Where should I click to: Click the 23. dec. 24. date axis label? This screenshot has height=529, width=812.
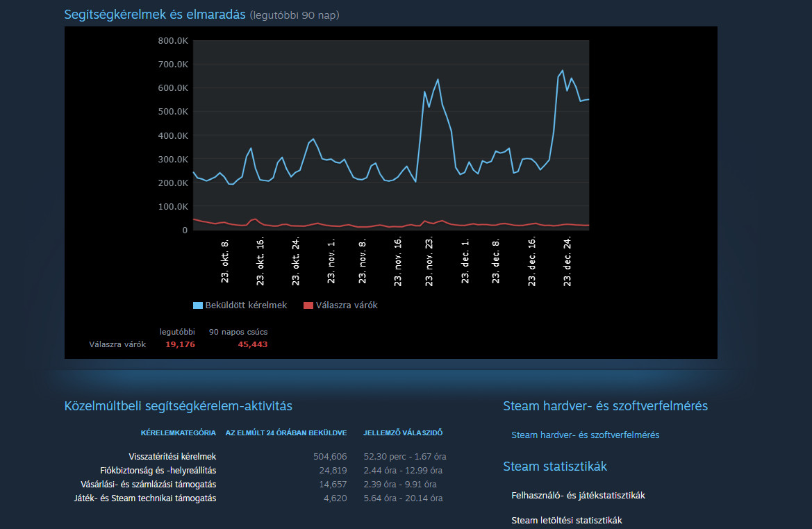pyautogui.click(x=567, y=260)
